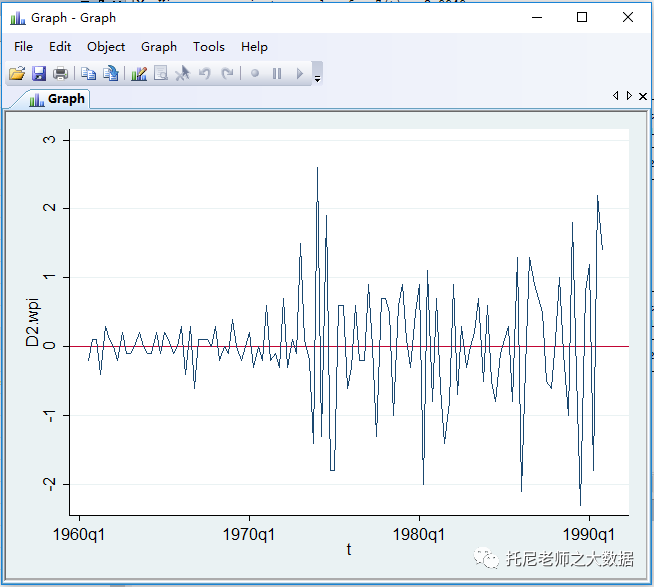This screenshot has height=587, width=654.
Task: Minimize the Graph window
Action: point(537,18)
